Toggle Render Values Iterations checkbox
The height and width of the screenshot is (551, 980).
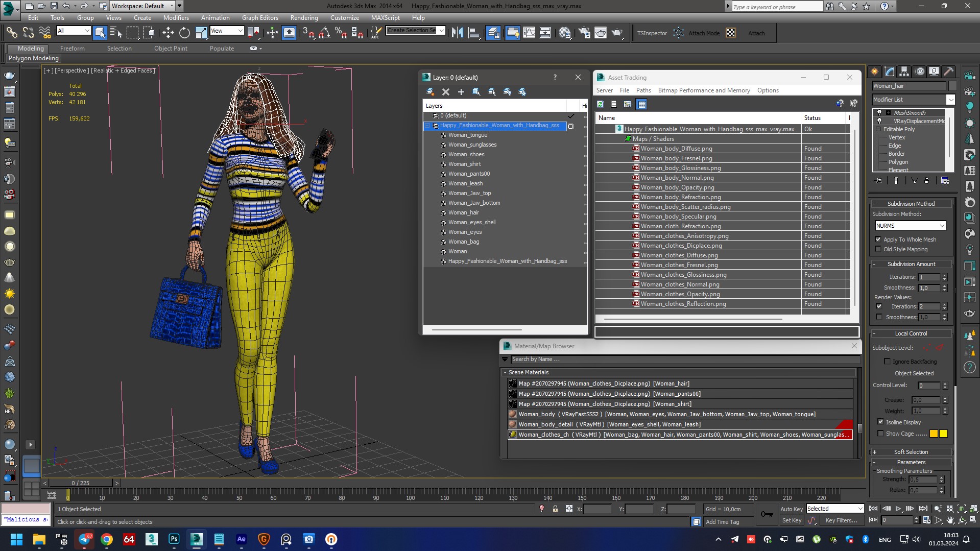(879, 306)
